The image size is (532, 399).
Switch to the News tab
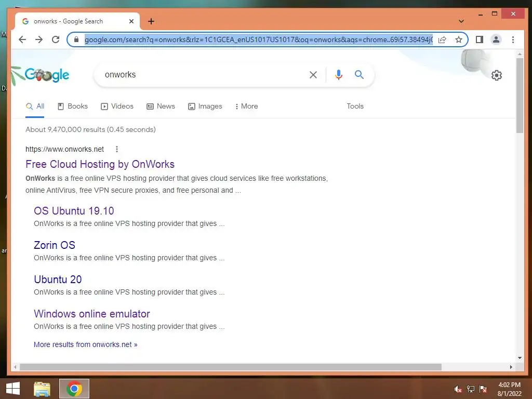[161, 106]
